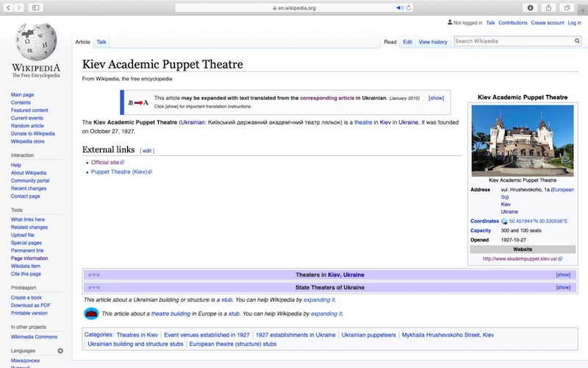Select the Read tab
Viewport: 588px width, 368px height.
pos(390,42)
